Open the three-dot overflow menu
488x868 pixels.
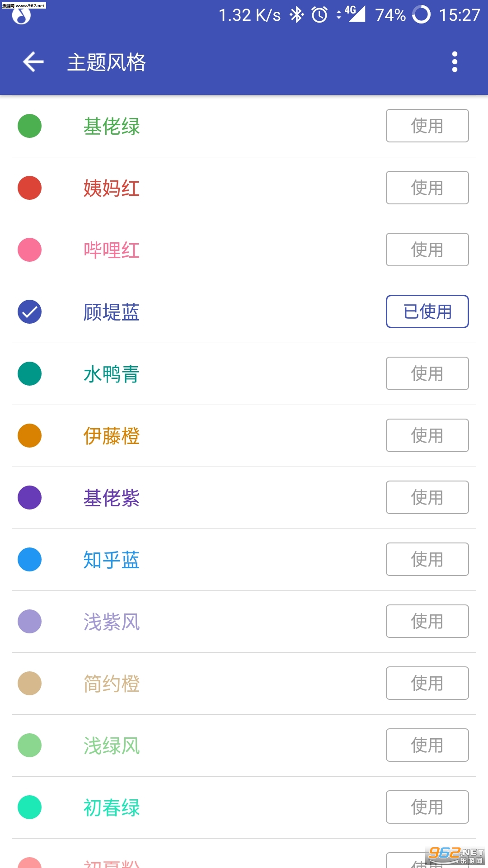[455, 62]
